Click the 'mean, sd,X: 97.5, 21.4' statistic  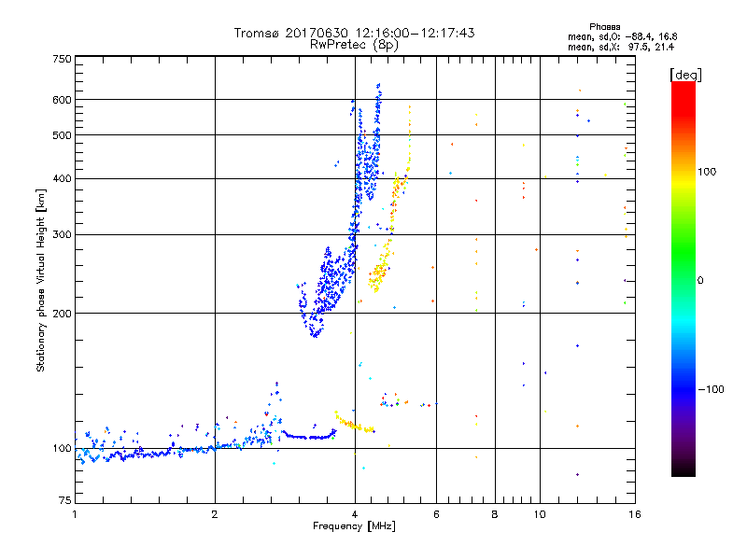(x=621, y=47)
